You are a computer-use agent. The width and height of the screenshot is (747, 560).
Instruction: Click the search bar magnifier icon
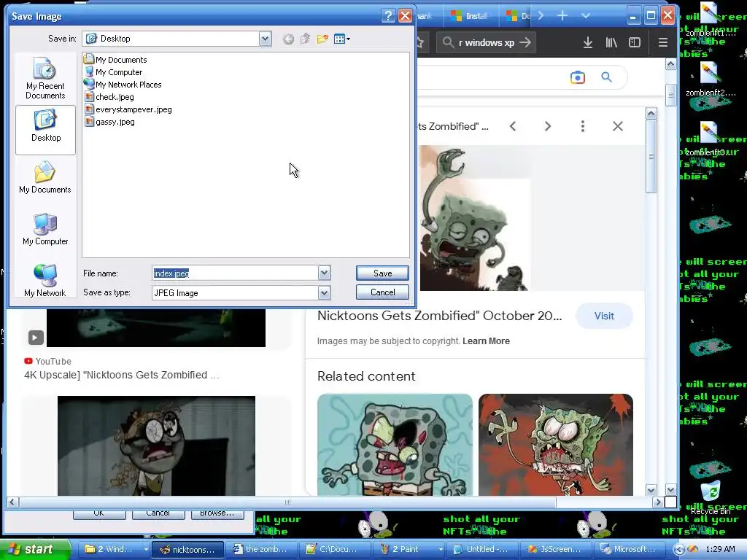click(448, 42)
